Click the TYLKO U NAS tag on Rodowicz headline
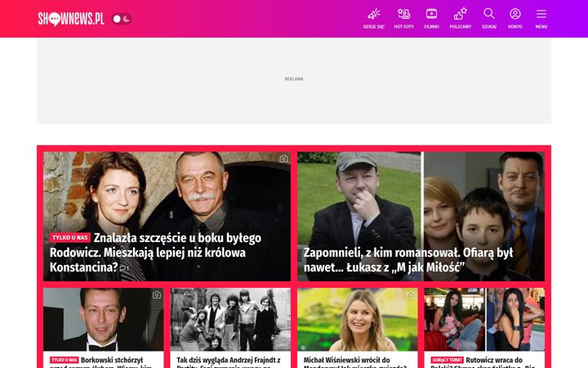This screenshot has width=588, height=368. [x=70, y=238]
